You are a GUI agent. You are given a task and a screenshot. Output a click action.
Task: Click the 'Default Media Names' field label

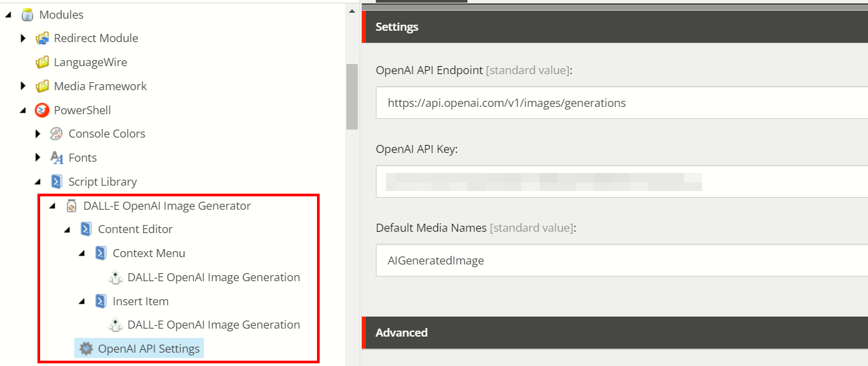click(x=431, y=228)
